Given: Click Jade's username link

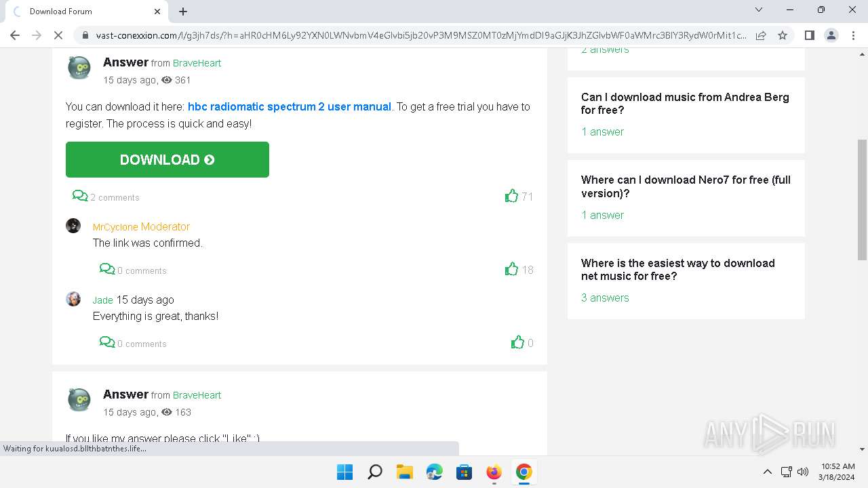Looking at the screenshot, I should point(103,300).
